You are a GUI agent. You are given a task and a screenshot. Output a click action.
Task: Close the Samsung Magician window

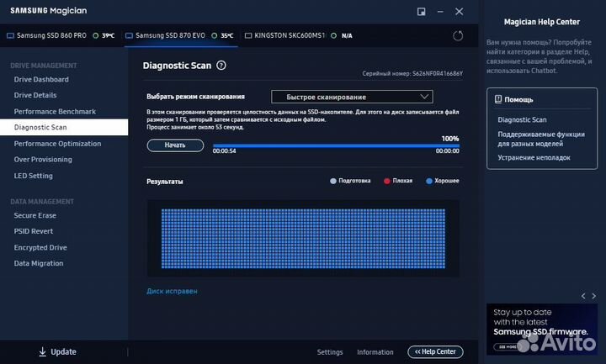pos(460,12)
